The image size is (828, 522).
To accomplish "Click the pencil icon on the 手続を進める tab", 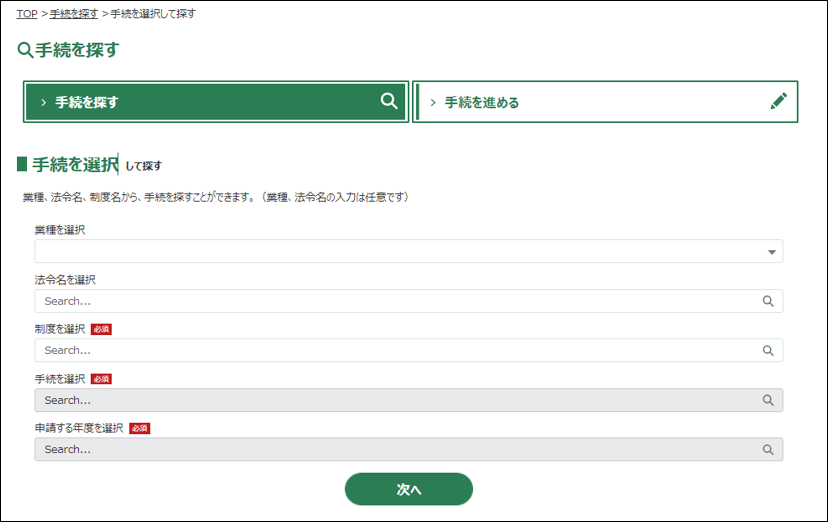I will tap(779, 101).
